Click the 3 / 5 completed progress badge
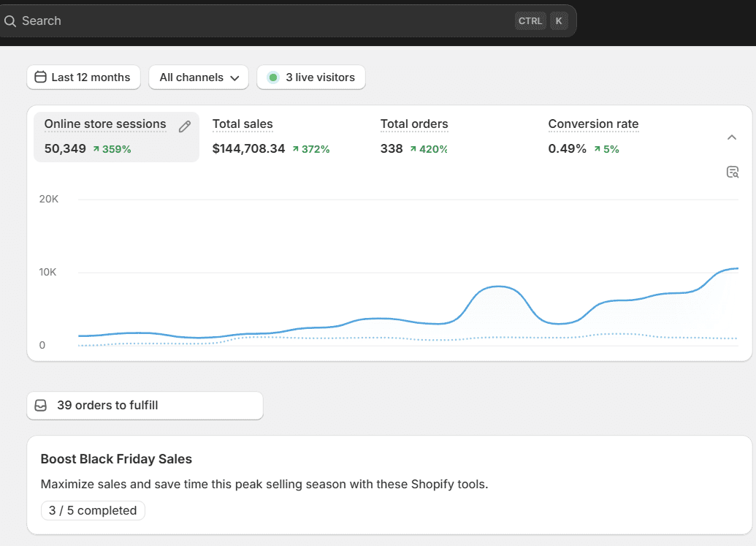The image size is (756, 546). tap(93, 510)
